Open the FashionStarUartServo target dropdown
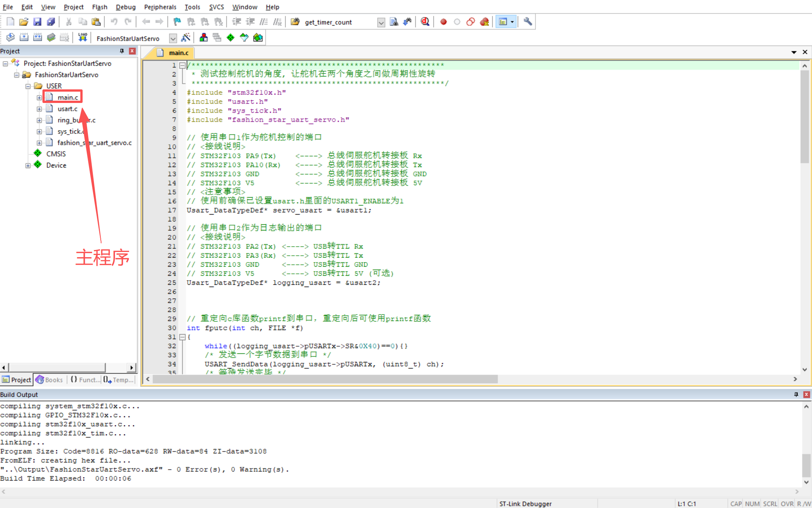This screenshot has height=508, width=812. pos(173,38)
